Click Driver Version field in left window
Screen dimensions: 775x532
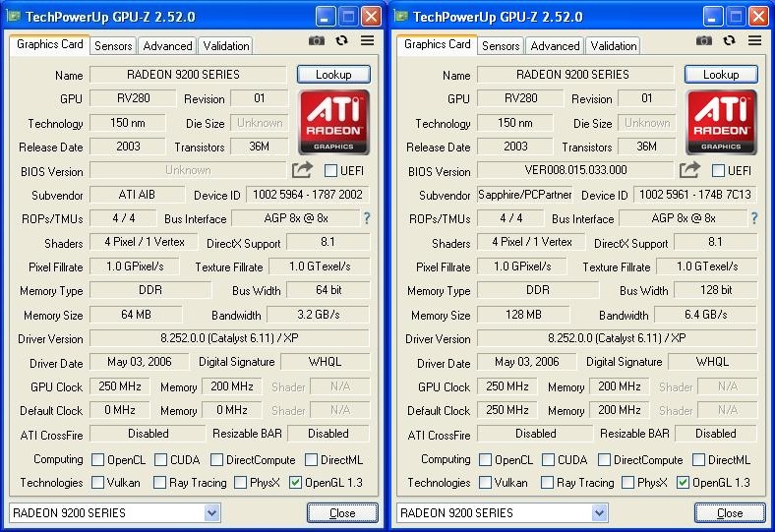point(229,338)
